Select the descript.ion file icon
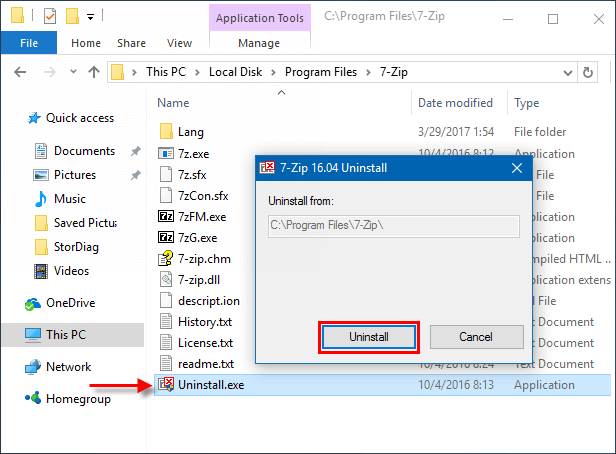Viewport: 616px width, 454px height. 166,300
